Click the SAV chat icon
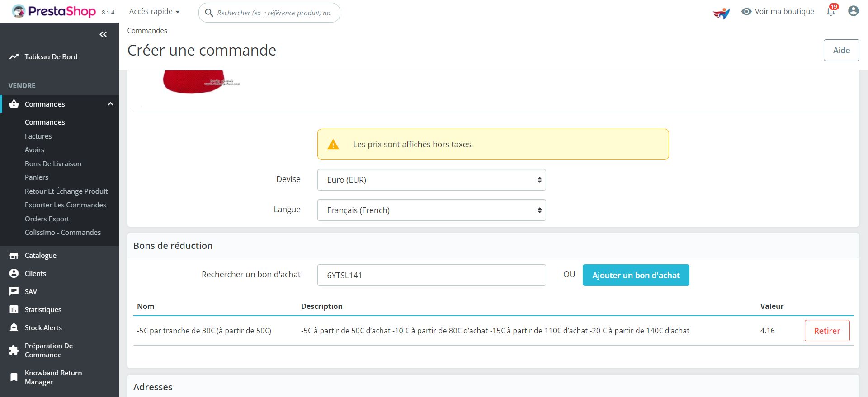This screenshot has height=397, width=868. pos(14,291)
